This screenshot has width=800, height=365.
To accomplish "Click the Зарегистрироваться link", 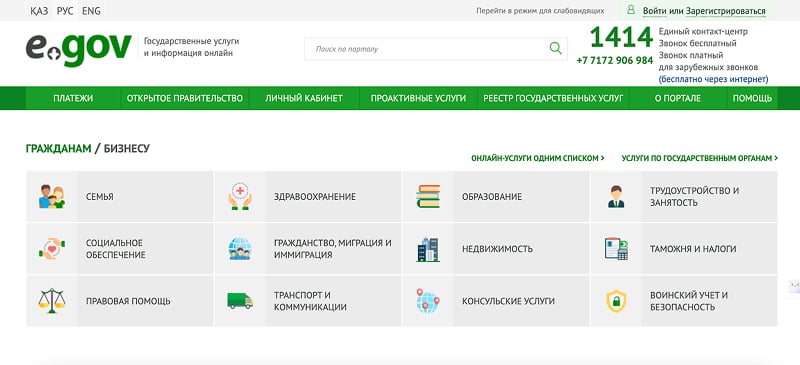I will coord(726,11).
